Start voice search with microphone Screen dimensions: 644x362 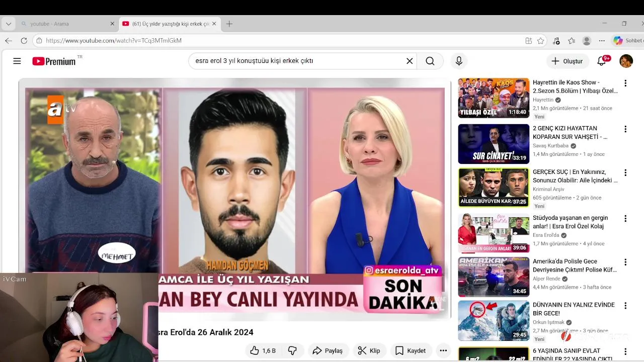459,61
